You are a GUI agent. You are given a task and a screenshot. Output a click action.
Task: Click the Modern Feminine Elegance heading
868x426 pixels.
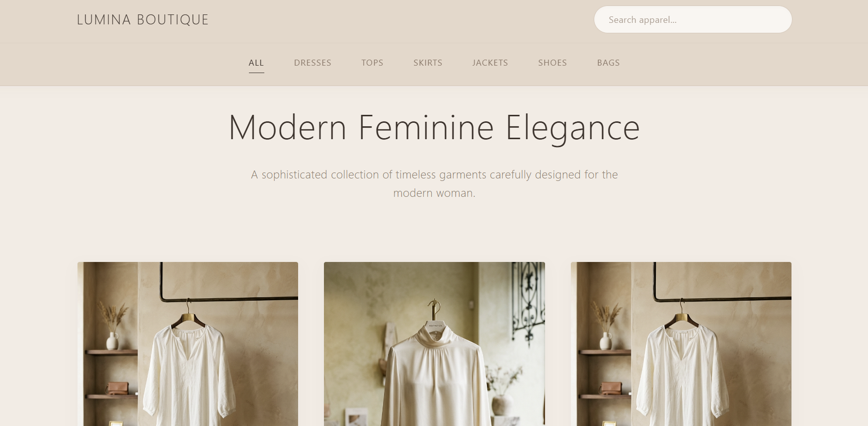[434, 128]
